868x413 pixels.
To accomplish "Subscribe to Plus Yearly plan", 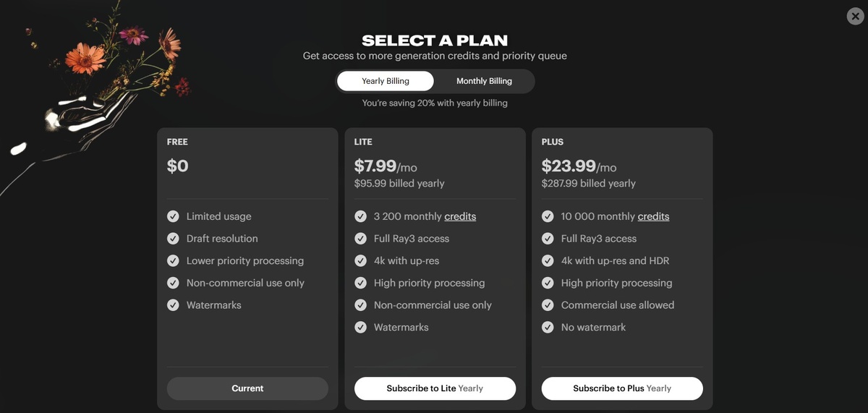I will point(622,388).
